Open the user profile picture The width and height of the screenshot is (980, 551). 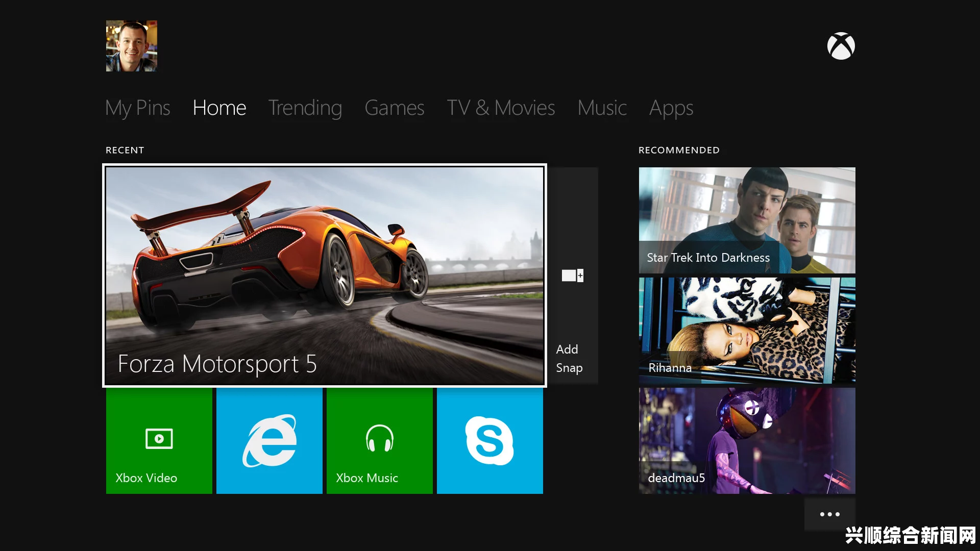click(x=132, y=46)
